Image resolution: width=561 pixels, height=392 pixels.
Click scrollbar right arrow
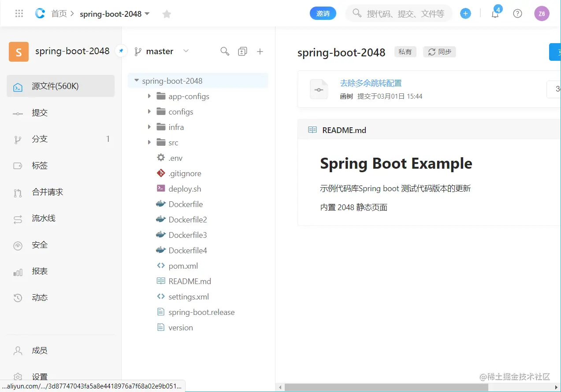tap(557, 388)
